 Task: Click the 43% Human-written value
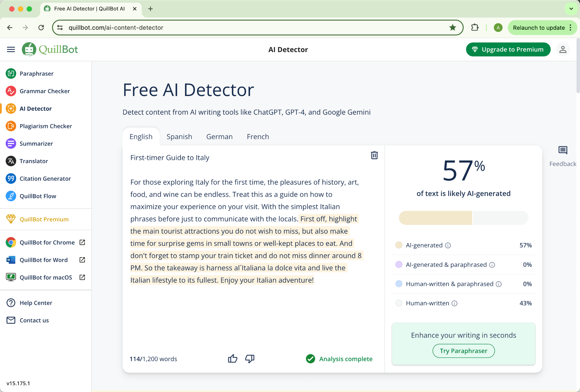[525, 303]
